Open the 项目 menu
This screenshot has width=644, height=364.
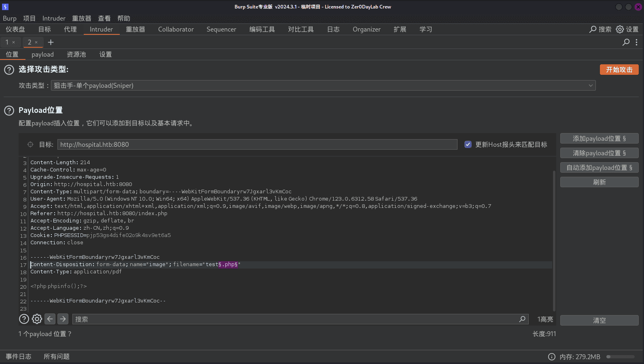tap(29, 19)
